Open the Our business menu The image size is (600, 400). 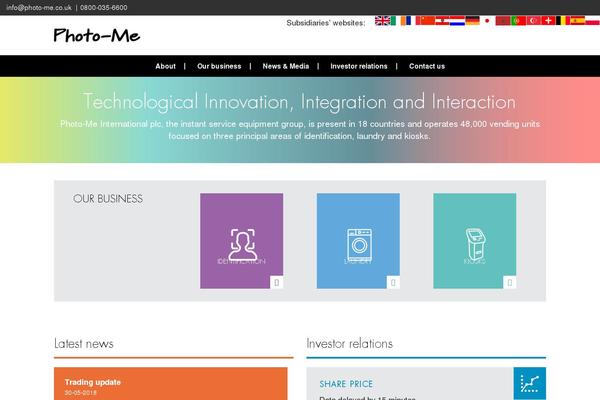[x=219, y=66]
